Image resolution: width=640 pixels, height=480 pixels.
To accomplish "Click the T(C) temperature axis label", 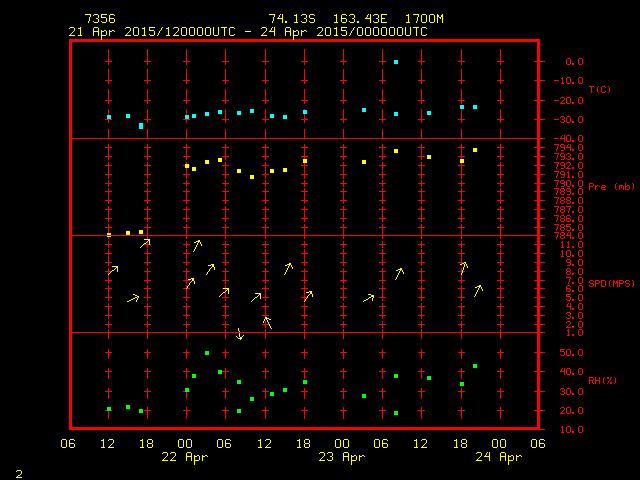I will 599,90.
